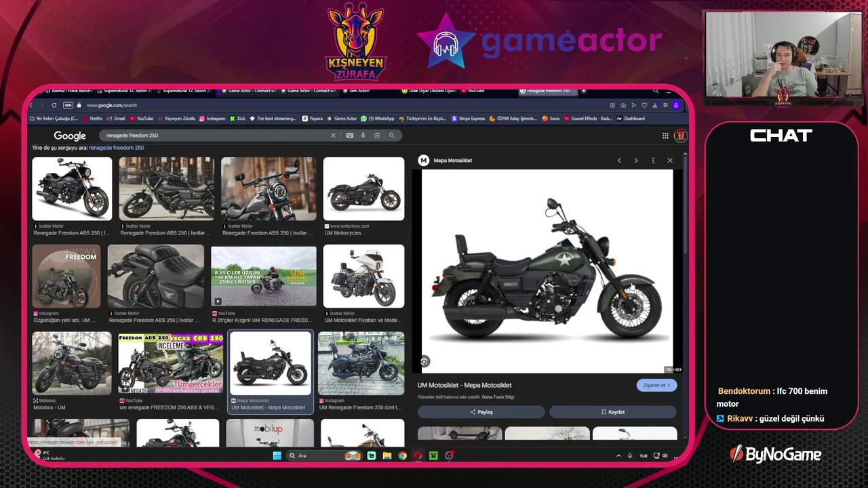
Task: Open the YouTube 'R 25'ciler Kızgın' video thumbnail
Action: point(264,276)
